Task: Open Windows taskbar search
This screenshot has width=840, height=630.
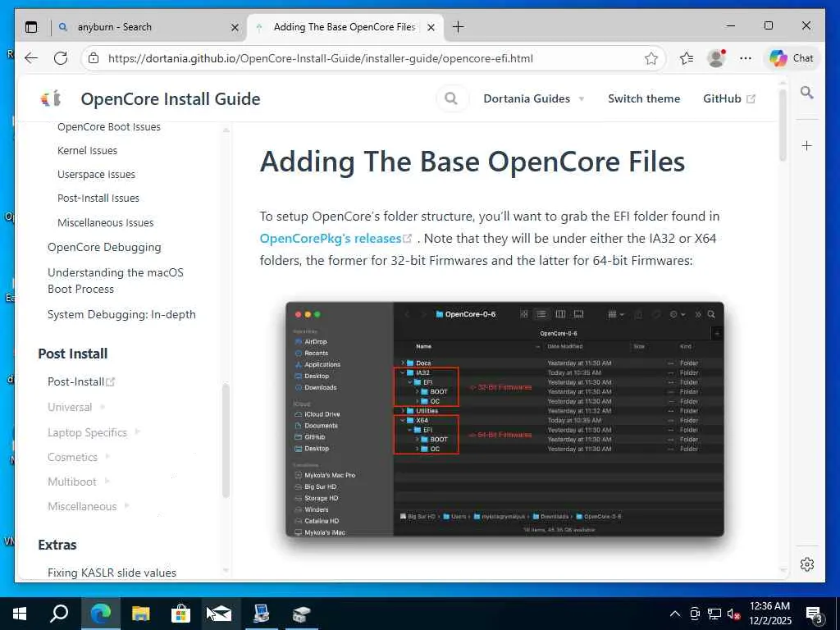Action: 59,614
